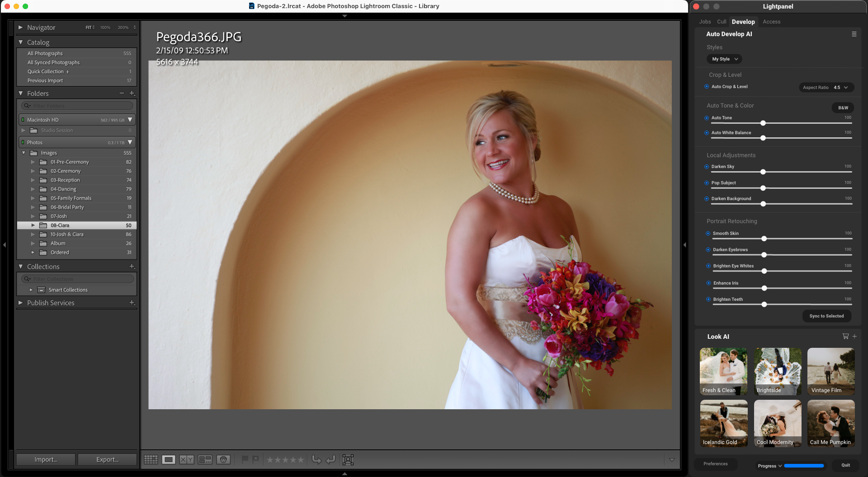Expand the Publish Services panel

click(21, 303)
